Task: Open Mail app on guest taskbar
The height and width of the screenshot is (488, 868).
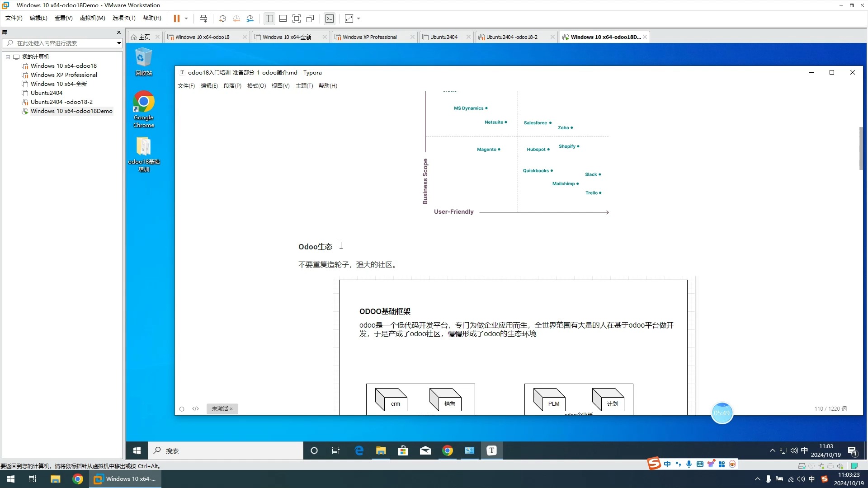Action: (x=425, y=450)
